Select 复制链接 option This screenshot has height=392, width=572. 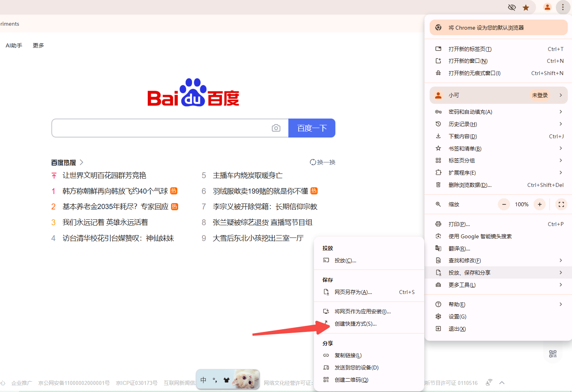(369, 355)
